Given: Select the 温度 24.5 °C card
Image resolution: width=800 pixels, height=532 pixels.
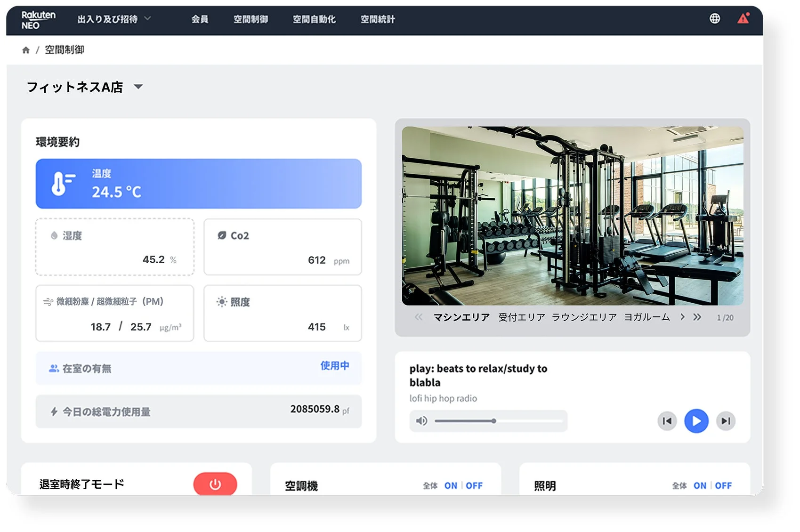Looking at the screenshot, I should pos(199,184).
